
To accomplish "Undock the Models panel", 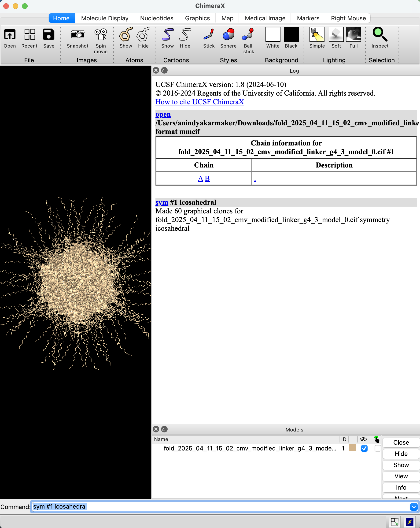I will tap(165, 429).
